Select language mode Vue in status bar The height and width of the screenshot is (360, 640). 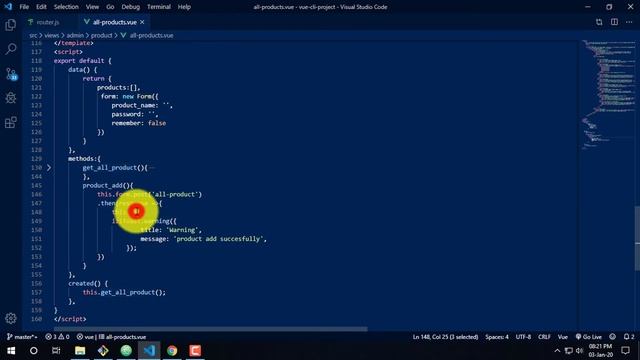pyautogui.click(x=563, y=337)
